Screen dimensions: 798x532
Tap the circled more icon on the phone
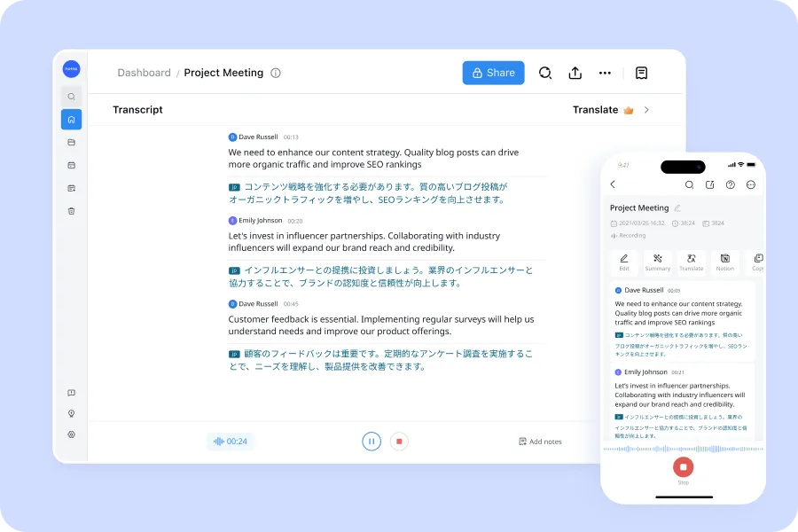click(x=751, y=184)
